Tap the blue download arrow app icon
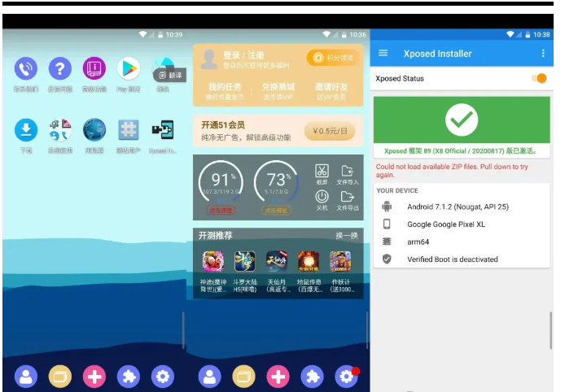The image size is (565, 392). click(x=26, y=131)
